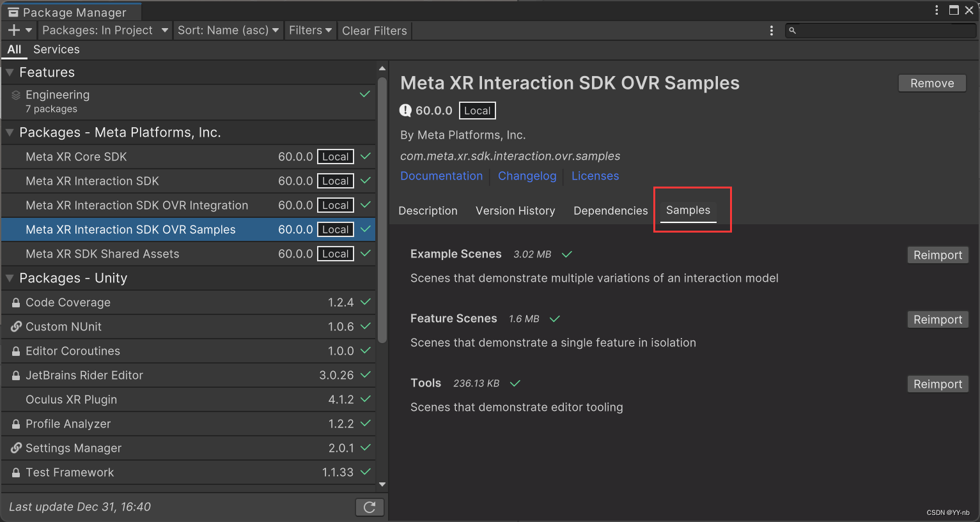Click the Engineering layers icon
The image size is (980, 522).
pyautogui.click(x=16, y=95)
